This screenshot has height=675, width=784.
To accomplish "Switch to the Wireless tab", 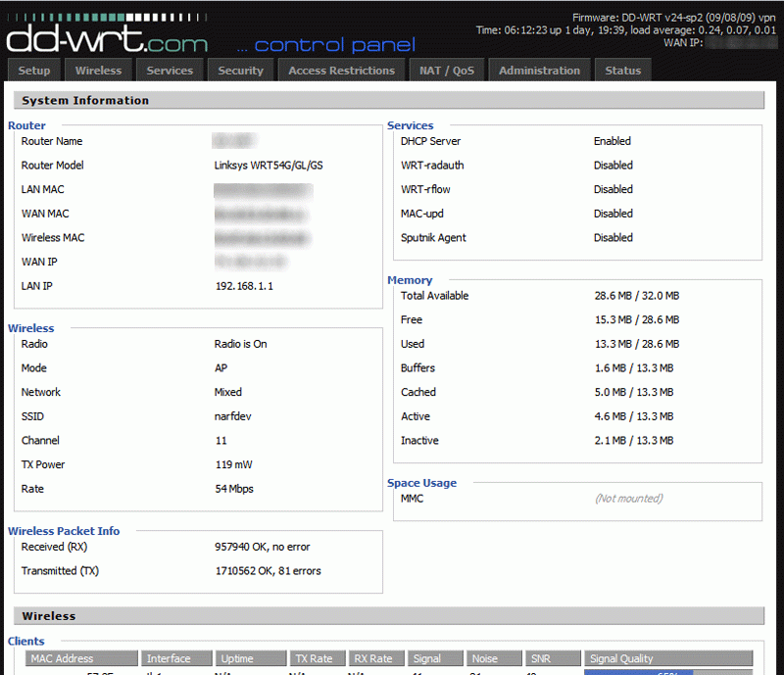I will tap(98, 71).
